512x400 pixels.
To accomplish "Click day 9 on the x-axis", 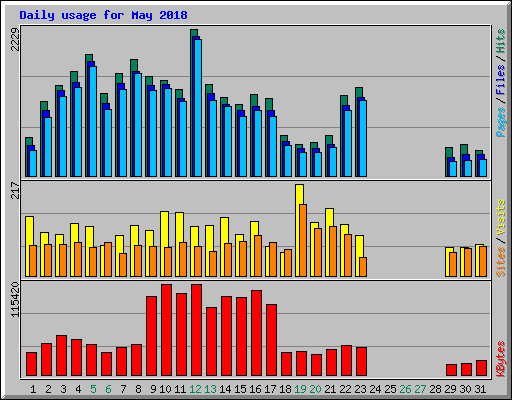I will tap(153, 389).
